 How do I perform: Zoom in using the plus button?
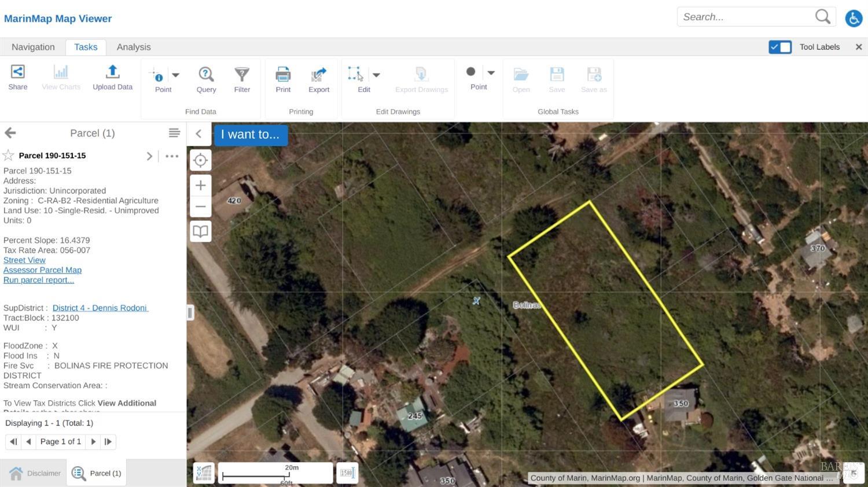[x=200, y=186]
